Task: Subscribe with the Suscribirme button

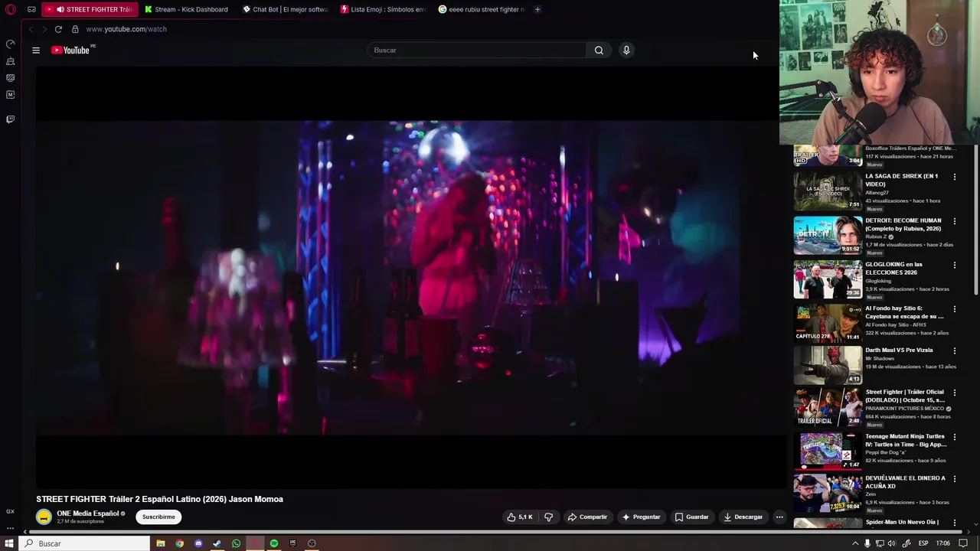Action: [x=158, y=517]
